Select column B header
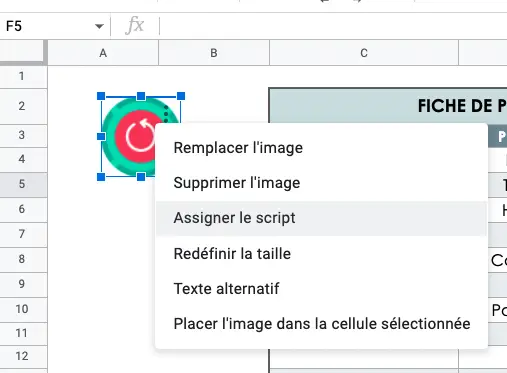507x373 pixels. point(214,53)
